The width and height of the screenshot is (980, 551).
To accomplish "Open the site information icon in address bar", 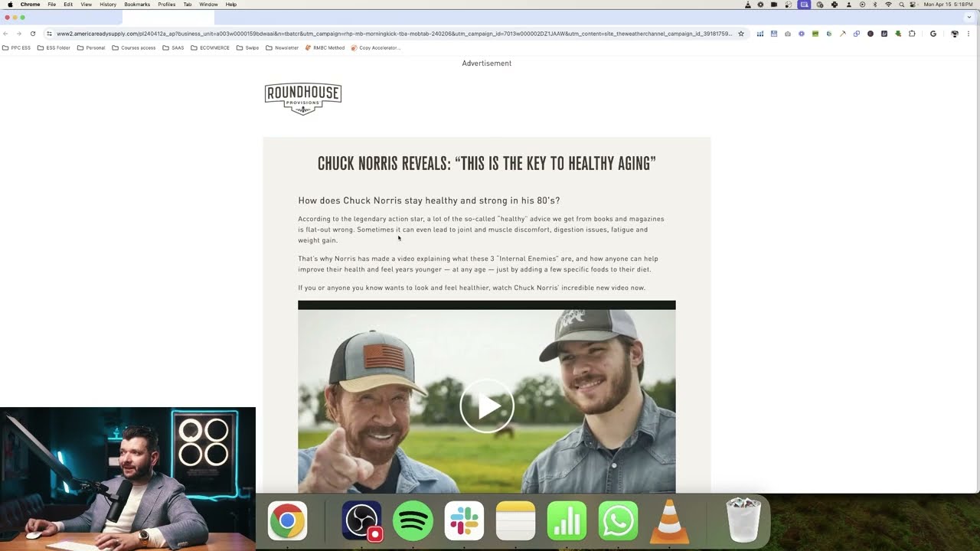I will pos(49,34).
